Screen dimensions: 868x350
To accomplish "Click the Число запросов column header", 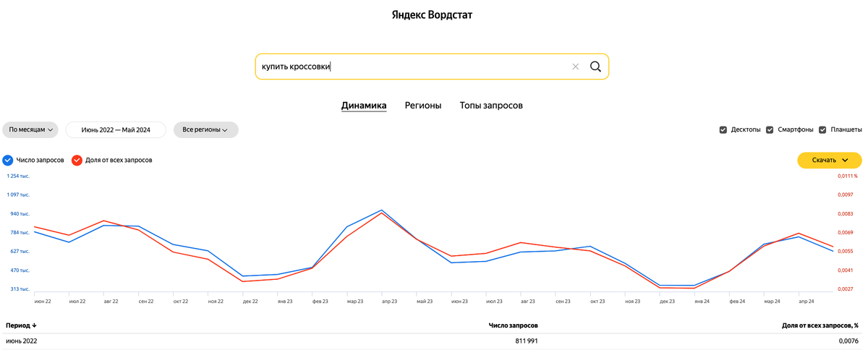I will coord(514,325).
